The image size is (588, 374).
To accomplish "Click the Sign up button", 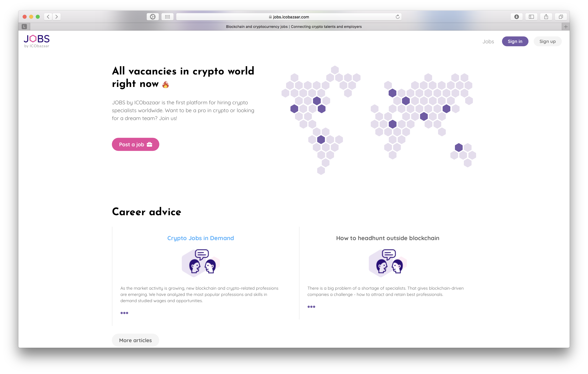I will click(x=547, y=41).
